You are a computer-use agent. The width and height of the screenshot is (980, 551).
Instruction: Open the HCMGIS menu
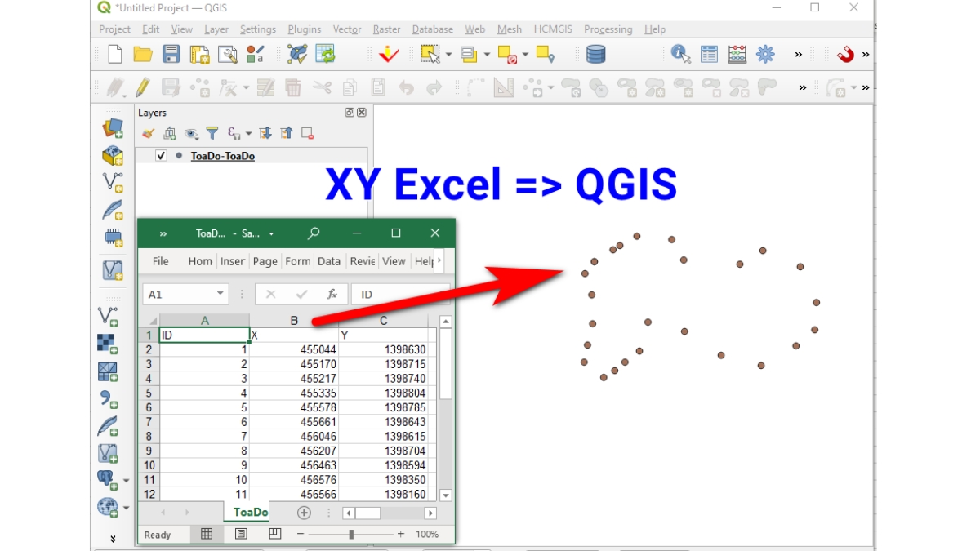click(555, 29)
